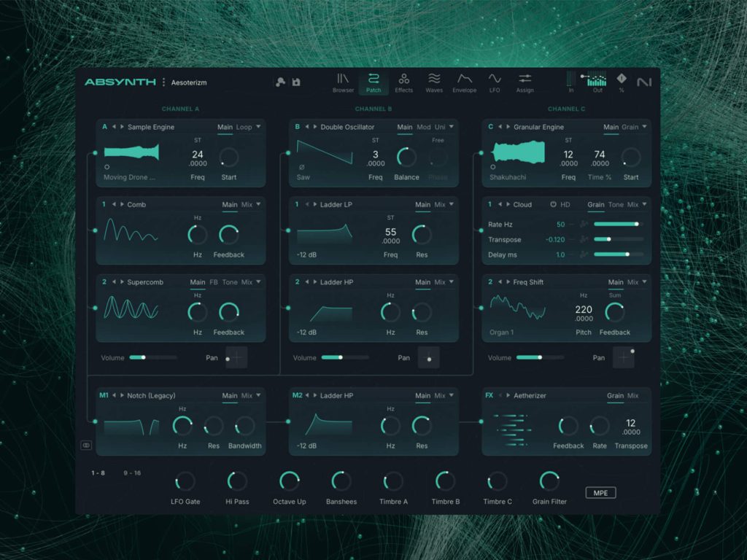Click modulation icon on Transpose row

pyautogui.click(x=584, y=239)
